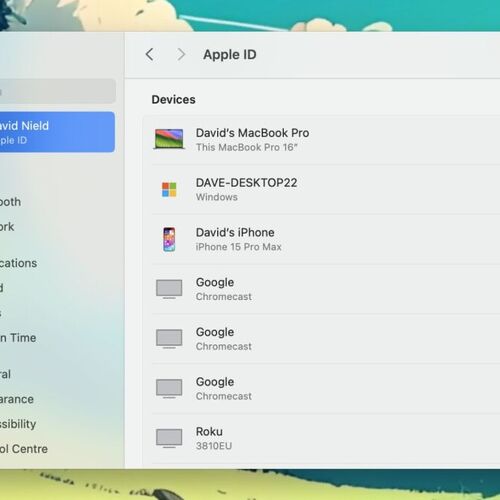Open the "David's iPhone" device name
Image resolution: width=500 pixels, height=500 pixels.
pos(235,232)
